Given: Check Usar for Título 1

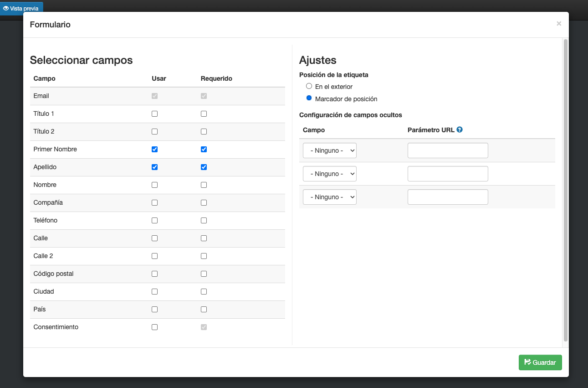Looking at the screenshot, I should [154, 114].
